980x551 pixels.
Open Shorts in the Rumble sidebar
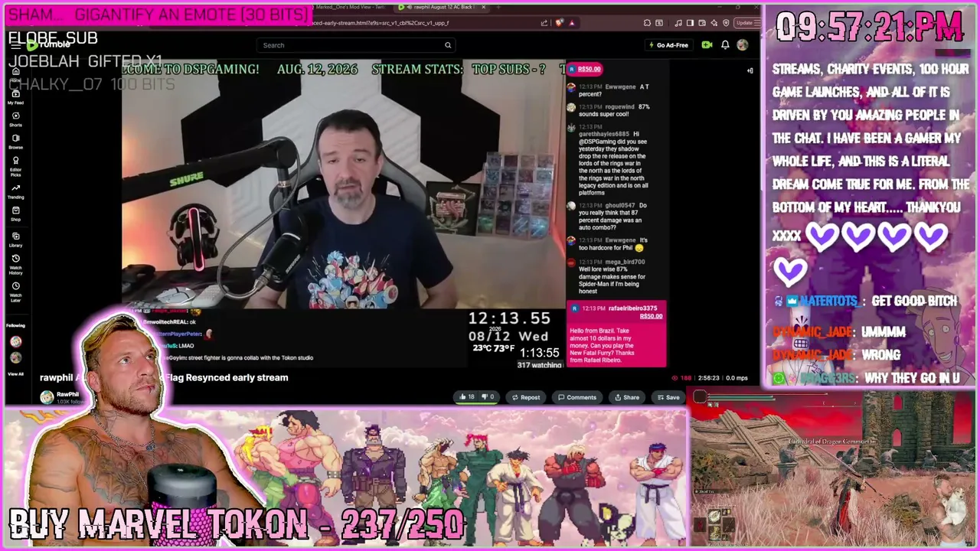[15, 119]
